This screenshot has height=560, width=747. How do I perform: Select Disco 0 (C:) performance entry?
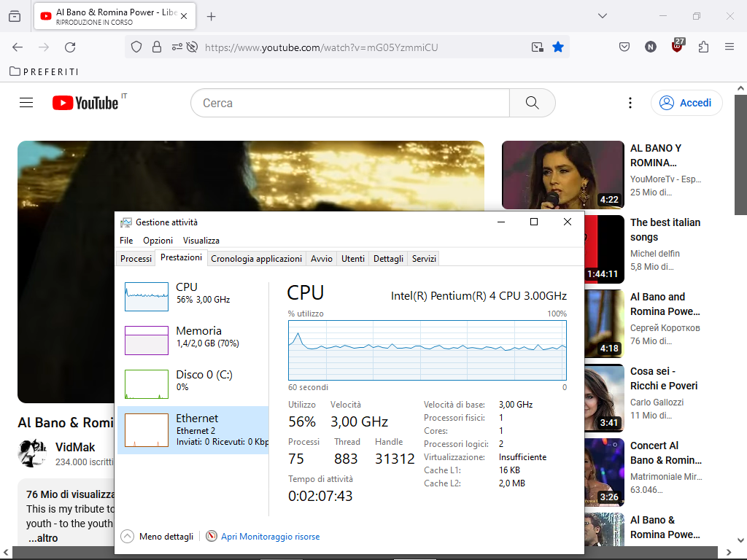coord(193,384)
